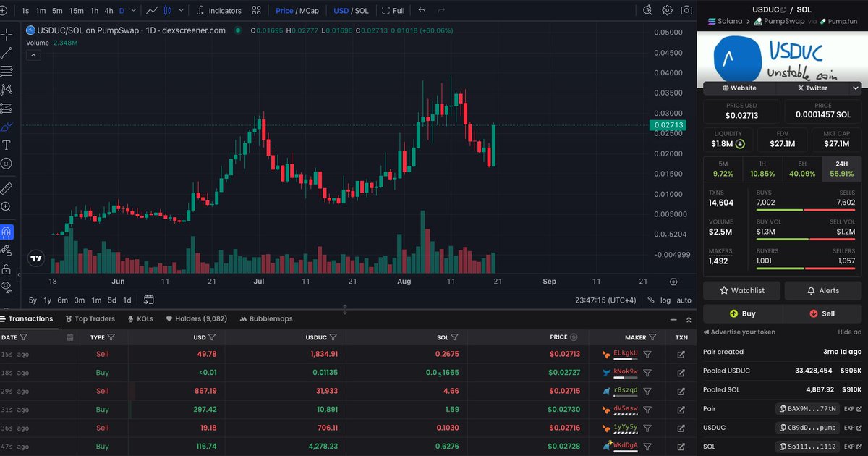868x456 pixels.
Task: Open the Alerts button
Action: (x=823, y=290)
